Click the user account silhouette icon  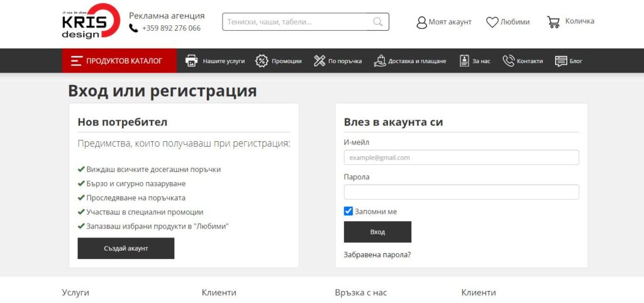pyautogui.click(x=422, y=22)
